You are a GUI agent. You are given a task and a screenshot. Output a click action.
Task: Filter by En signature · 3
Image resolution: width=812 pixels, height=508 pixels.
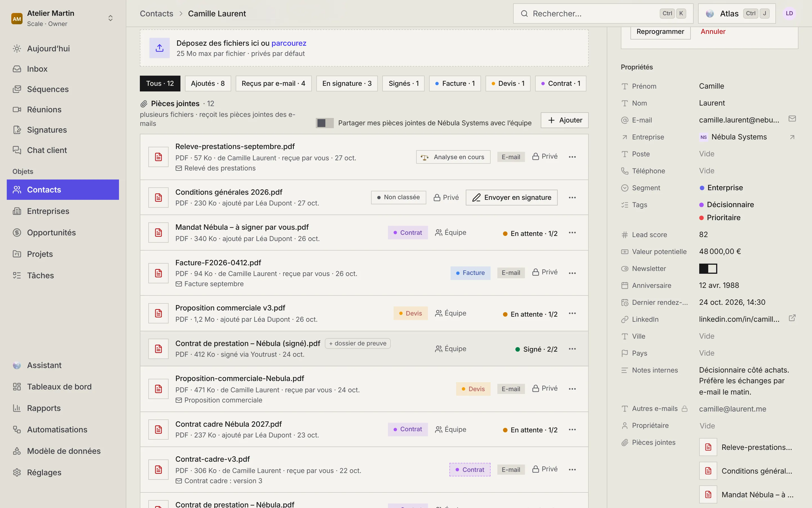[x=347, y=83]
